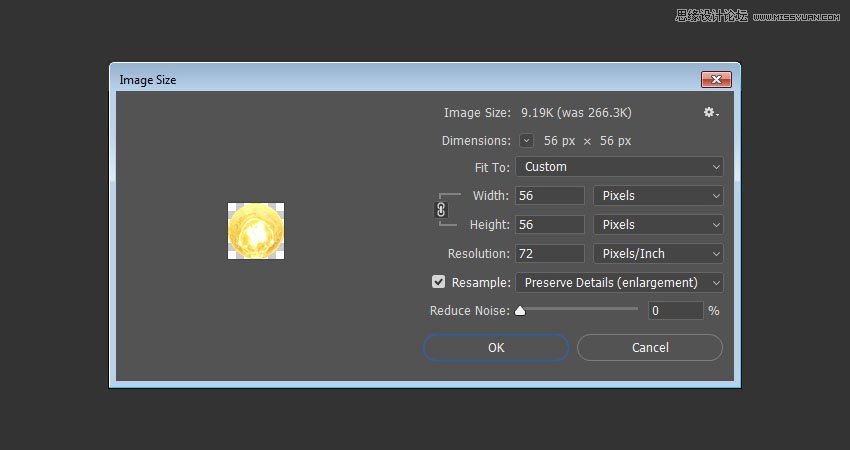Close the Image Size dialog
The image size is (850, 450).
pyautogui.click(x=716, y=80)
